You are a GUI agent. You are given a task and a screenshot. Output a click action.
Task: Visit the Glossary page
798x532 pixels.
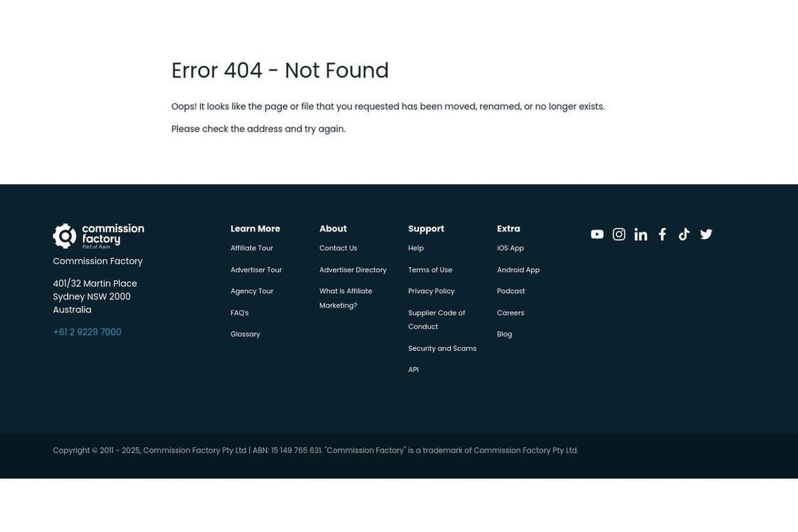pyautogui.click(x=245, y=334)
